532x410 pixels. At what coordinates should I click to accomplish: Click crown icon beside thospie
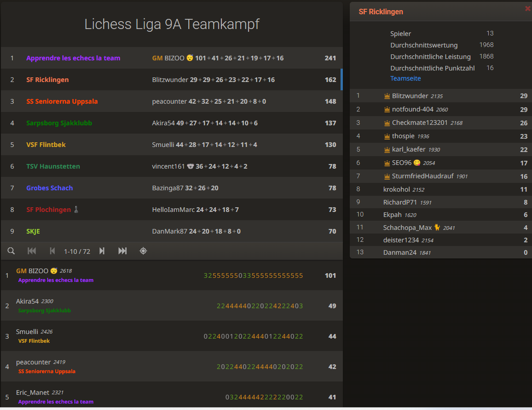[387, 136]
